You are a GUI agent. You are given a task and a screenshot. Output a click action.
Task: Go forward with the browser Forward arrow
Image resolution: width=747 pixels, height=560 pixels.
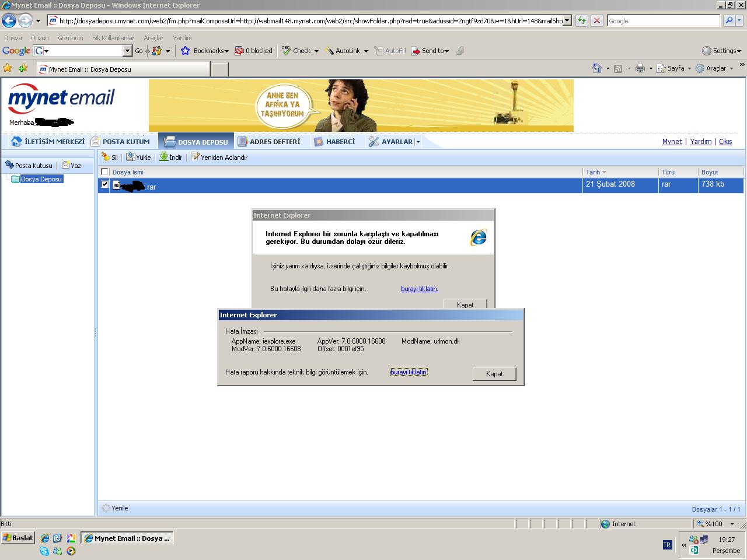25,21
